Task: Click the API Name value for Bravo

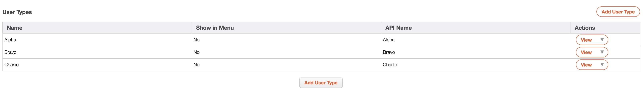Action: [x=389, y=52]
